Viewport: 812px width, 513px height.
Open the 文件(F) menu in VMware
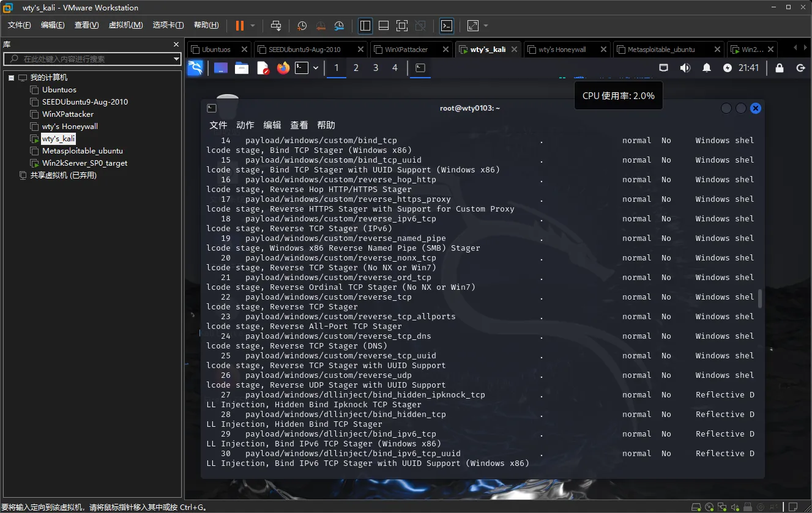tap(20, 25)
